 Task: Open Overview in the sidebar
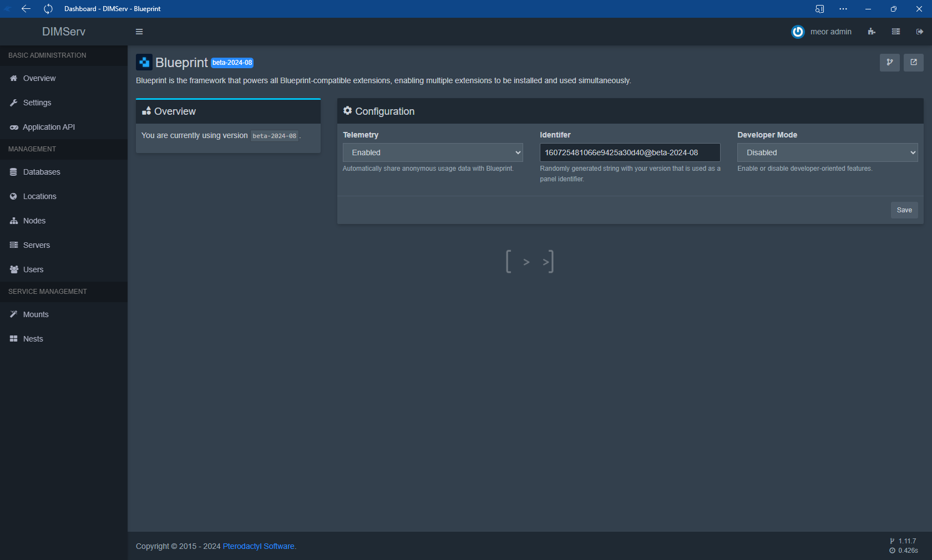point(64,78)
